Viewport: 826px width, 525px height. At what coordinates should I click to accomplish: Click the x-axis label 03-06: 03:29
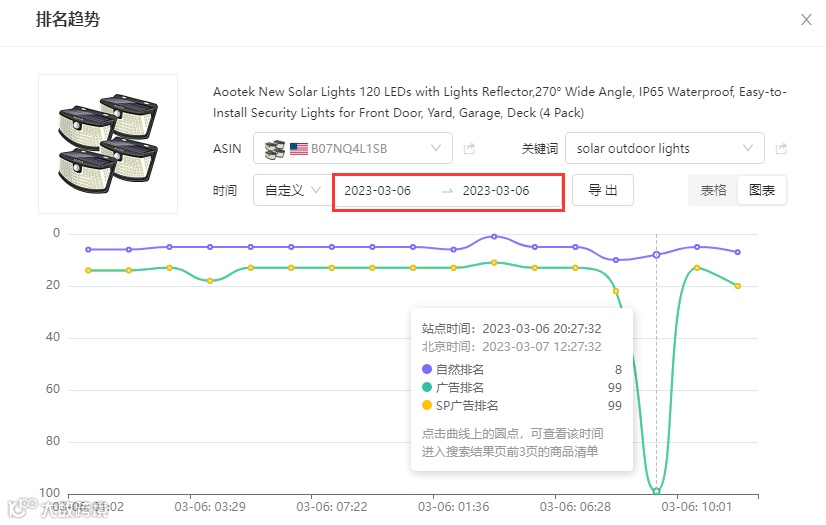(210, 507)
